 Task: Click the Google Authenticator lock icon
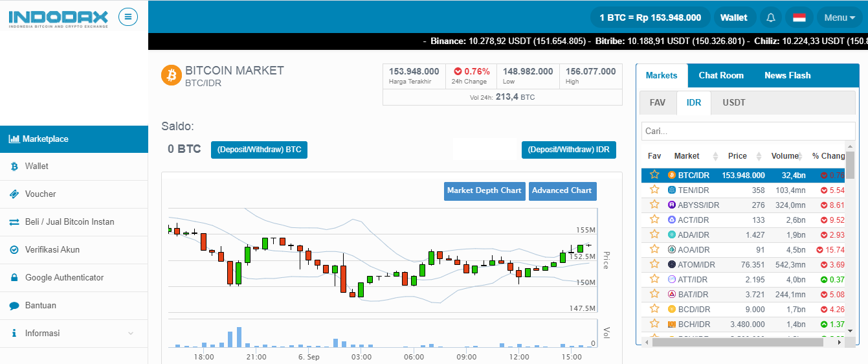[x=14, y=278]
